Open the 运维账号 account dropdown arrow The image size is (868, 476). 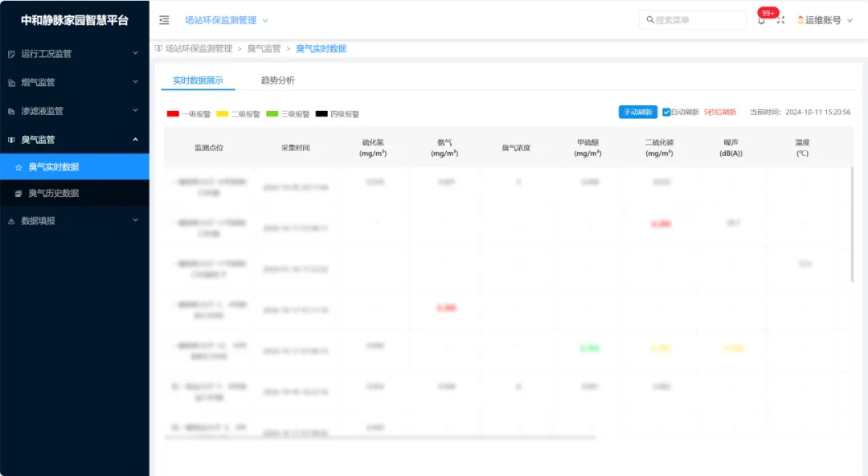(x=850, y=21)
